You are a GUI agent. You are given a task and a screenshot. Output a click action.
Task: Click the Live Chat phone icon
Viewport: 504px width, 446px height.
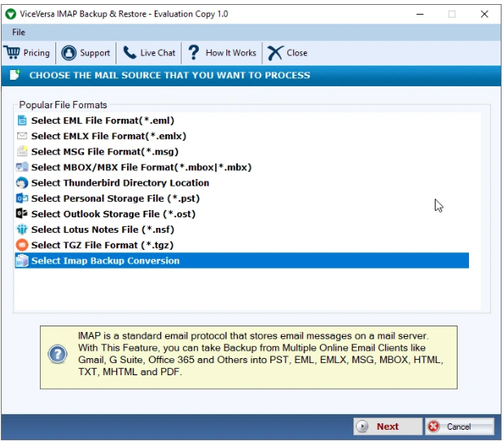(129, 53)
